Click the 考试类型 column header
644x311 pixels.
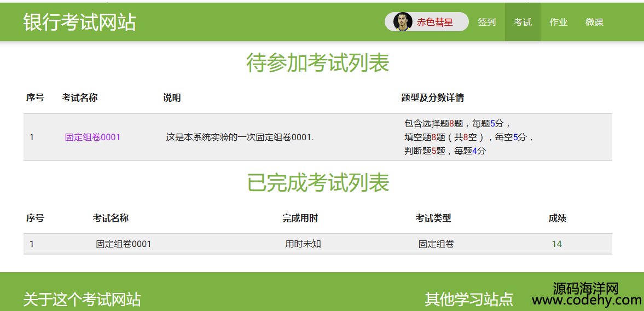433,218
